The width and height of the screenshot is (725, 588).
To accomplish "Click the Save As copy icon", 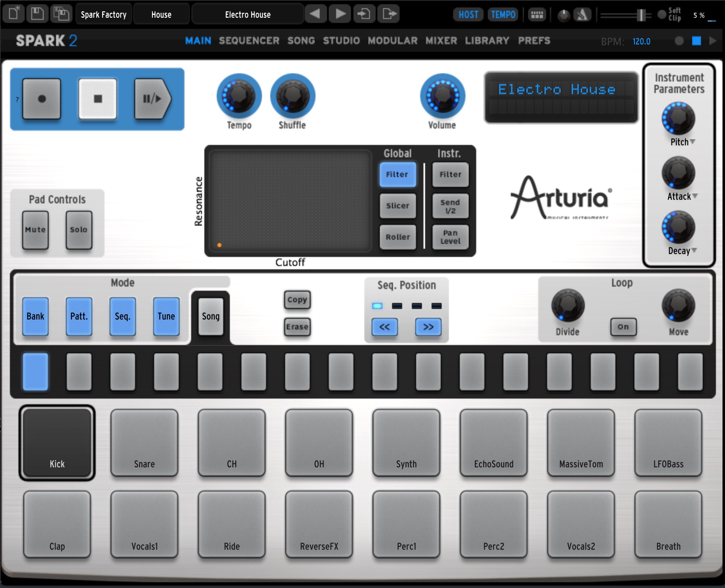I will click(61, 14).
